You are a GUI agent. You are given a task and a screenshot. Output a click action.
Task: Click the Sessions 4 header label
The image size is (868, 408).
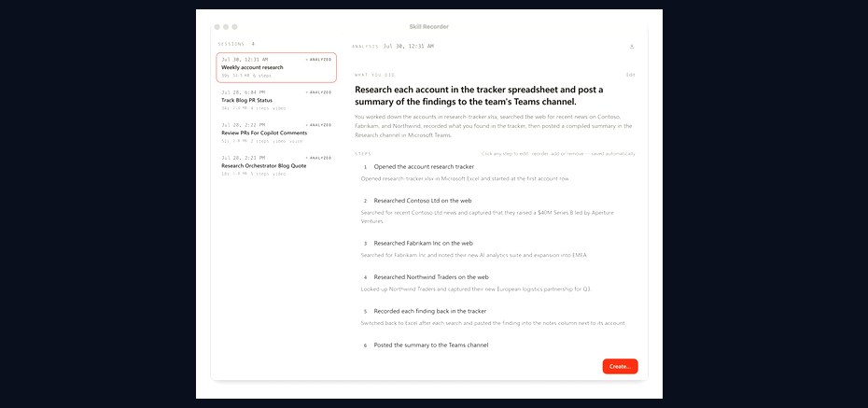pos(236,44)
